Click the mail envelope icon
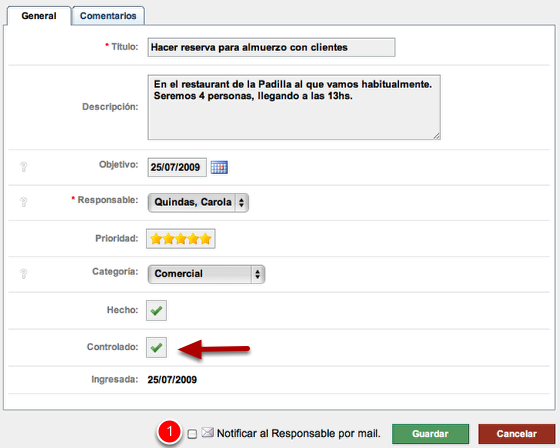Viewport: 560px width, 448px height. click(x=207, y=432)
